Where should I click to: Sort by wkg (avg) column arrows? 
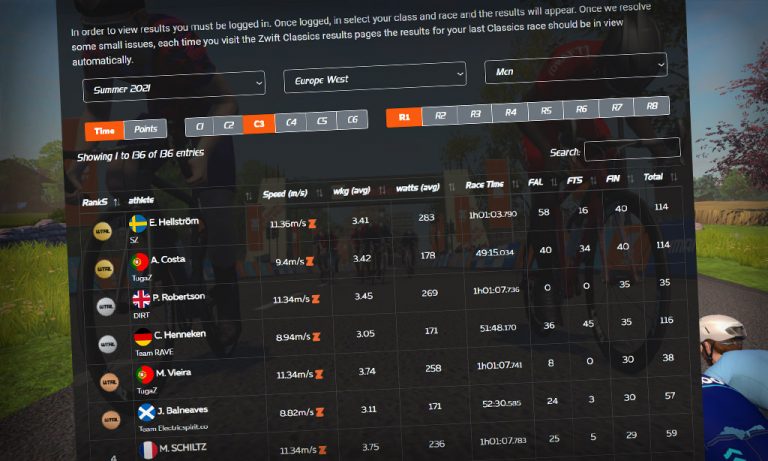[x=382, y=190]
